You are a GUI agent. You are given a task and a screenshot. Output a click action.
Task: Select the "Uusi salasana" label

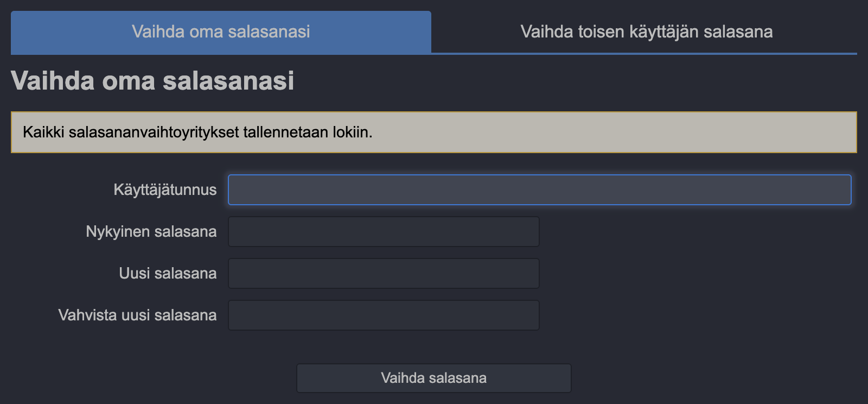click(168, 273)
